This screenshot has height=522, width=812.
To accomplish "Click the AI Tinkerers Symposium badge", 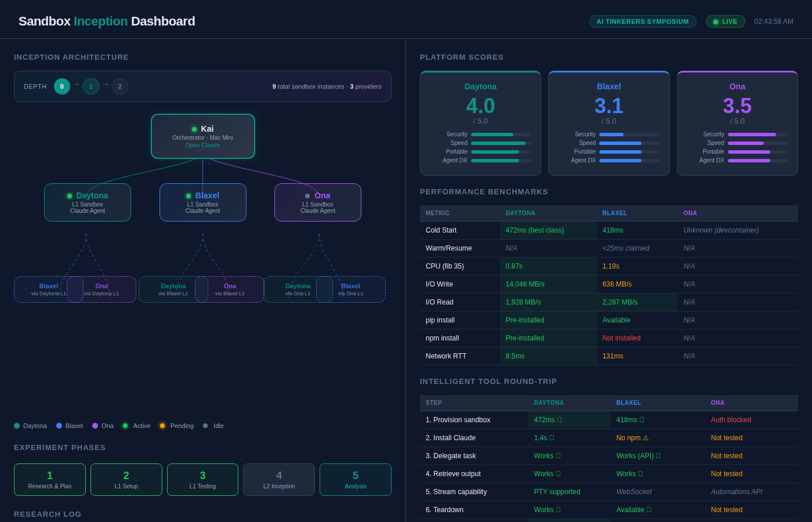I will pyautogui.click(x=643, y=21).
